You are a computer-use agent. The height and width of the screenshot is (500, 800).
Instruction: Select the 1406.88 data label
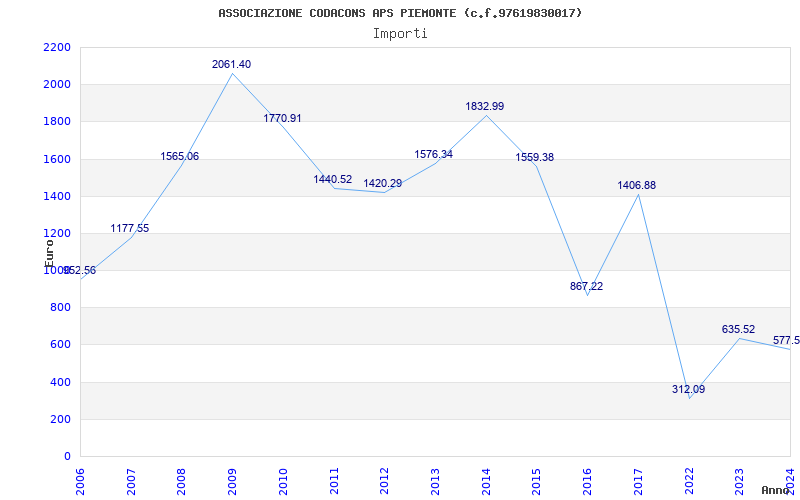pos(637,185)
